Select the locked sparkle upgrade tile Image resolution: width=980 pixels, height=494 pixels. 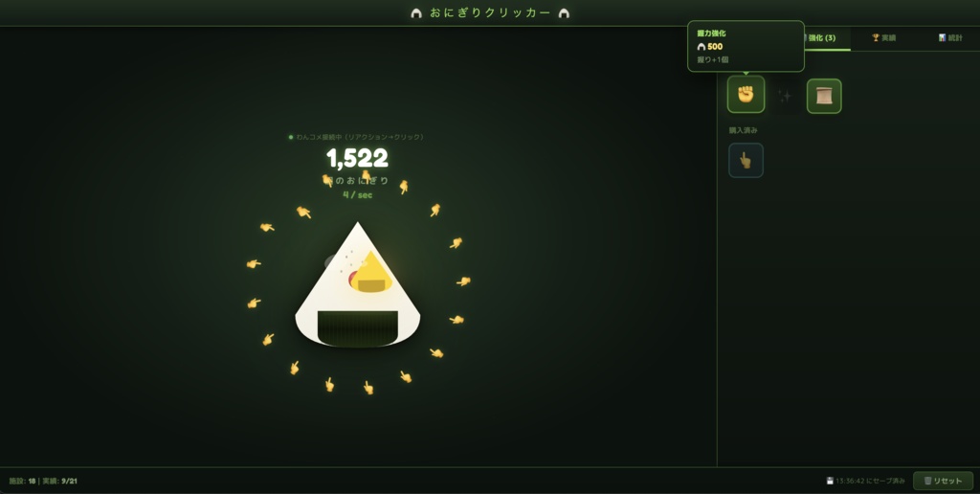click(785, 97)
